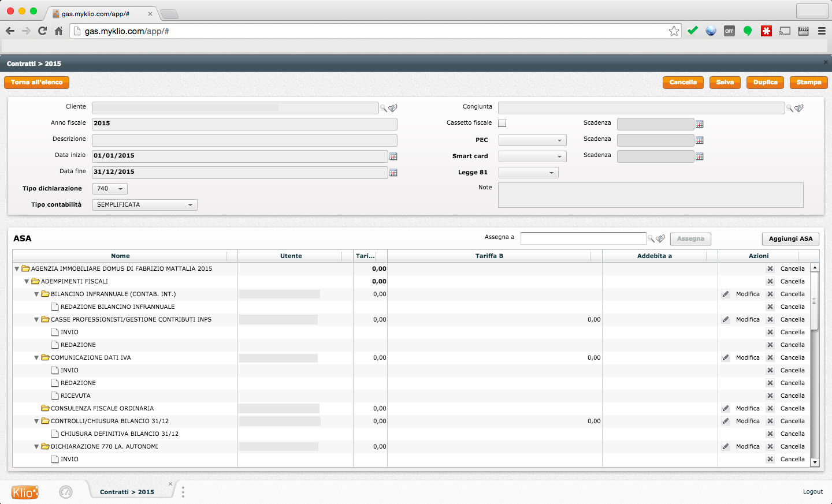Focus the Note text area
This screenshot has width=832, height=504.
click(x=651, y=195)
